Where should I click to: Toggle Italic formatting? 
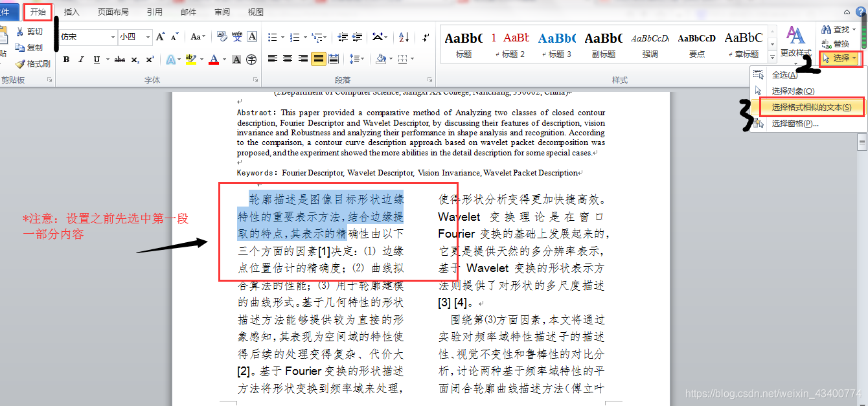[x=81, y=60]
